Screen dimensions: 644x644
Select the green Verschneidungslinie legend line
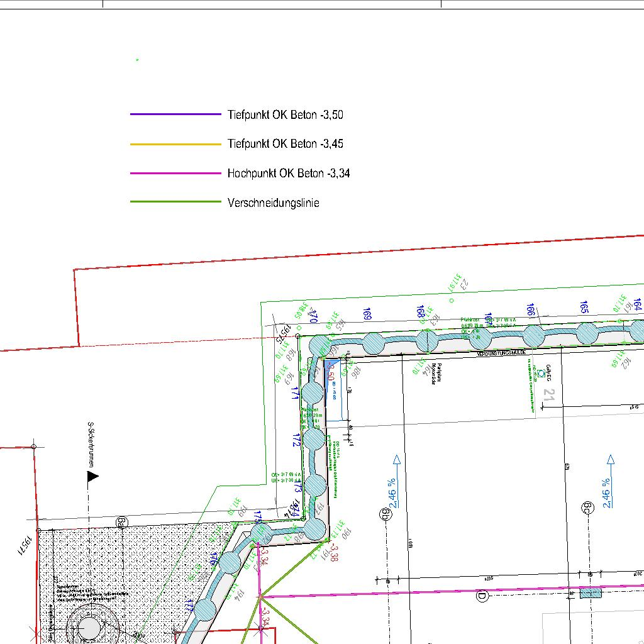[x=175, y=202]
